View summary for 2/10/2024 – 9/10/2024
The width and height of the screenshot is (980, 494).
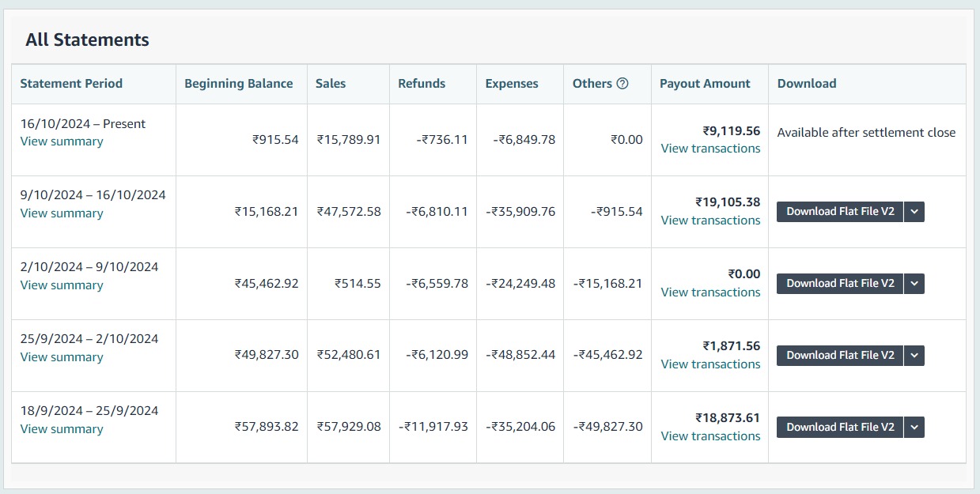click(x=62, y=285)
